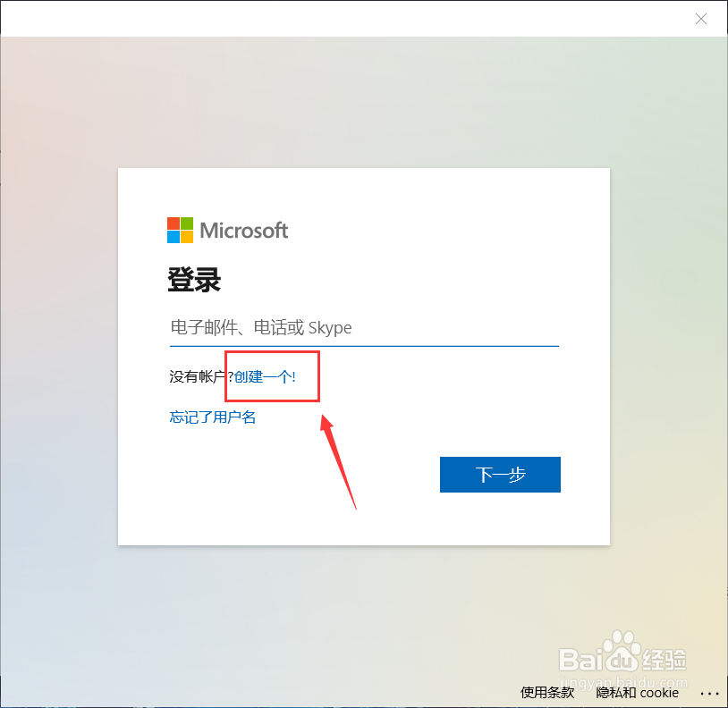Click the Microsoft four-color logo

click(x=180, y=230)
